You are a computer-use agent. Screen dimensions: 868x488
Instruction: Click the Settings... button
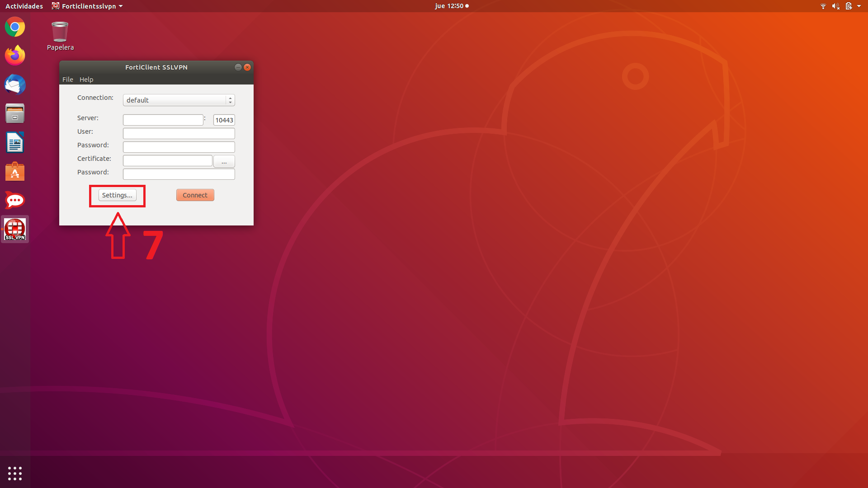(x=117, y=195)
